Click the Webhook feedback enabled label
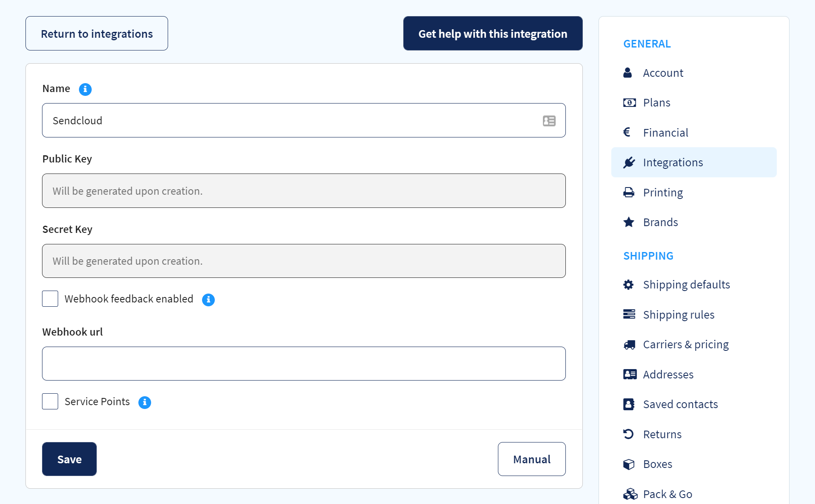Image resolution: width=815 pixels, height=504 pixels. pyautogui.click(x=129, y=299)
